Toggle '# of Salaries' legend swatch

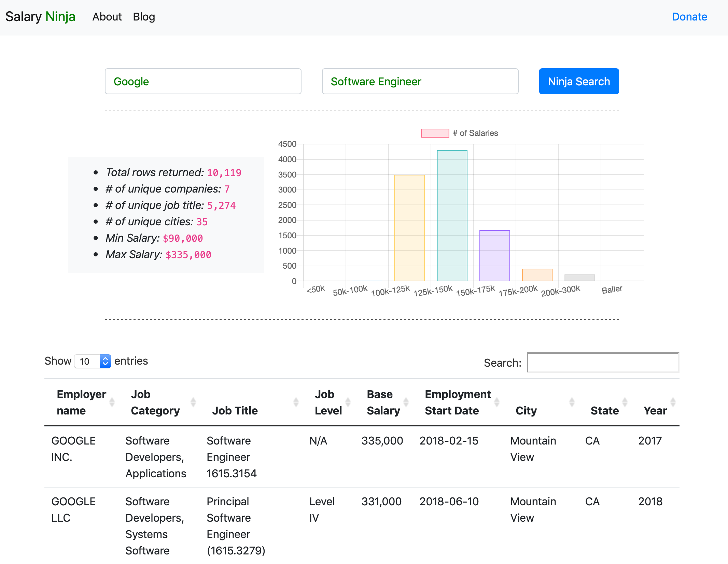(x=435, y=133)
